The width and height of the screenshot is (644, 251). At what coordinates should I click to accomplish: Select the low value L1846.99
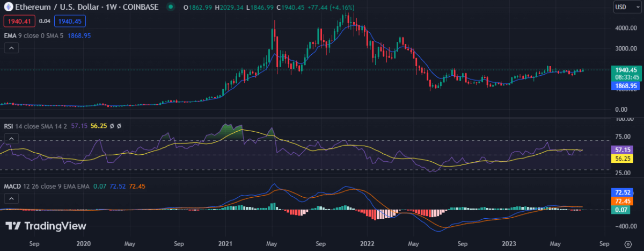[259, 7]
